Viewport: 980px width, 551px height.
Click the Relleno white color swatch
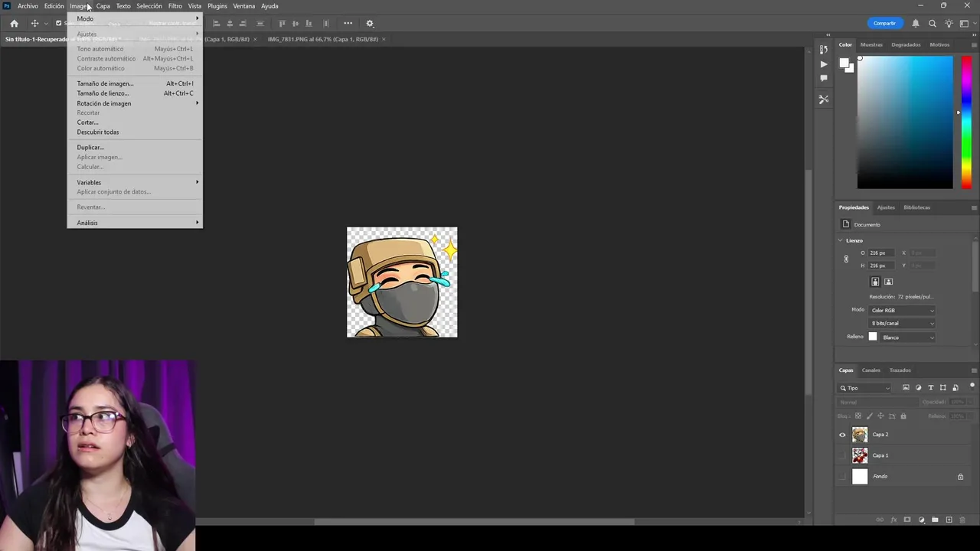872,337
